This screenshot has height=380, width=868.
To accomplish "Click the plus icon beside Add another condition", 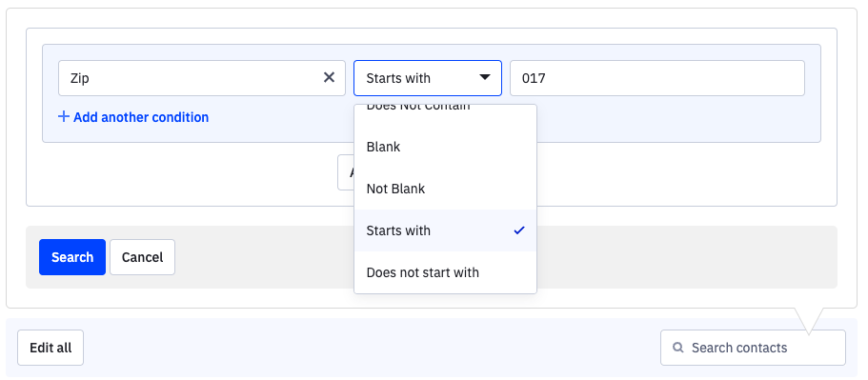I will coord(64,117).
